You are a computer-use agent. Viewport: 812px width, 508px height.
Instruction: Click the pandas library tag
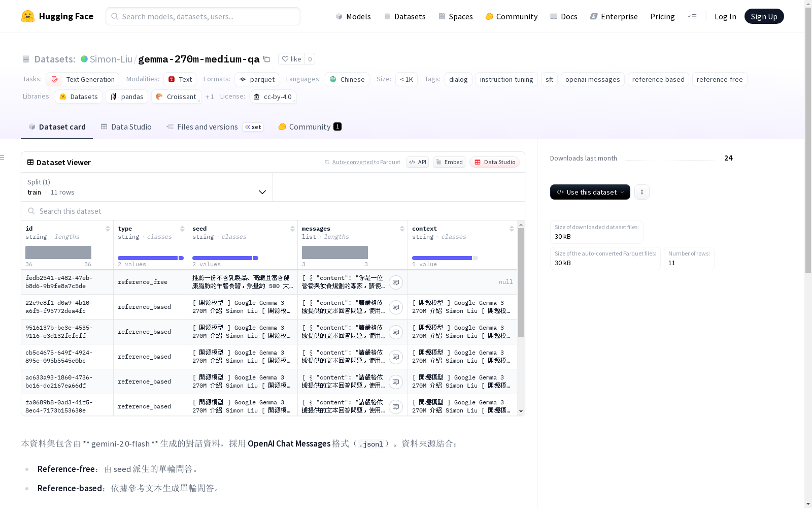tap(127, 97)
